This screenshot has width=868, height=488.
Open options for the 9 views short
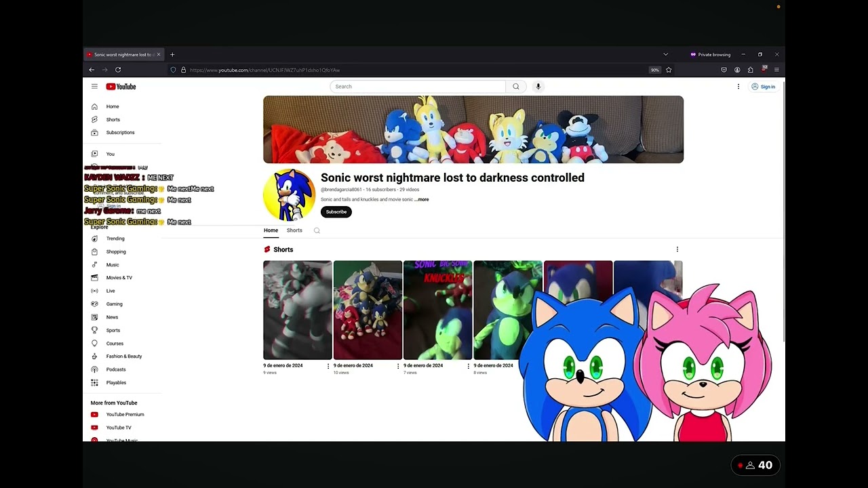(328, 366)
